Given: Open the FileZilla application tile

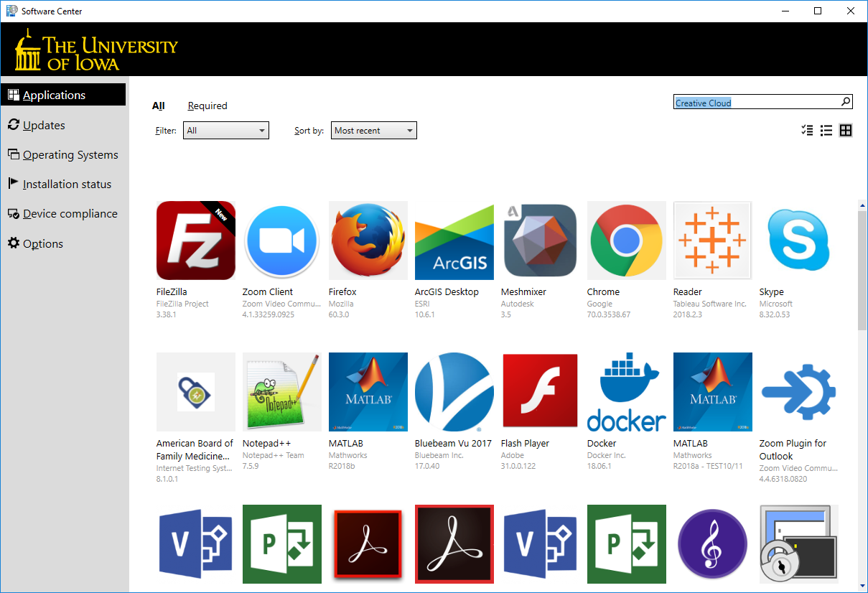Looking at the screenshot, I should (195, 241).
